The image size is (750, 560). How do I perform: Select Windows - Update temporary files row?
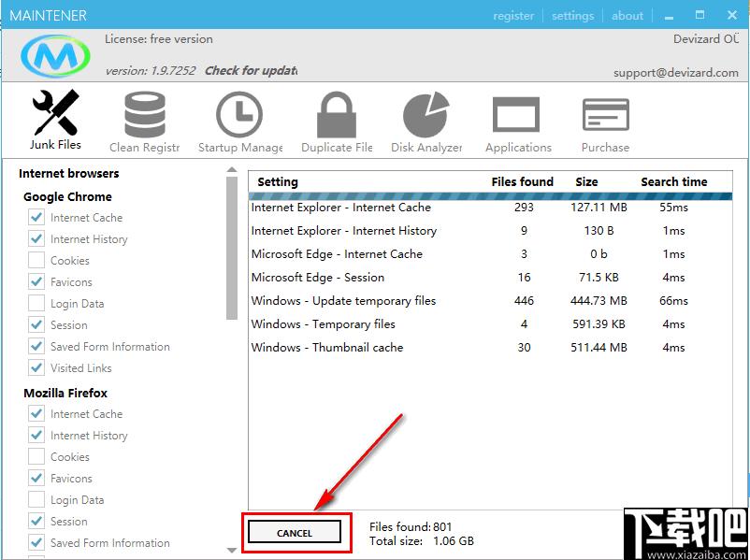(490, 301)
